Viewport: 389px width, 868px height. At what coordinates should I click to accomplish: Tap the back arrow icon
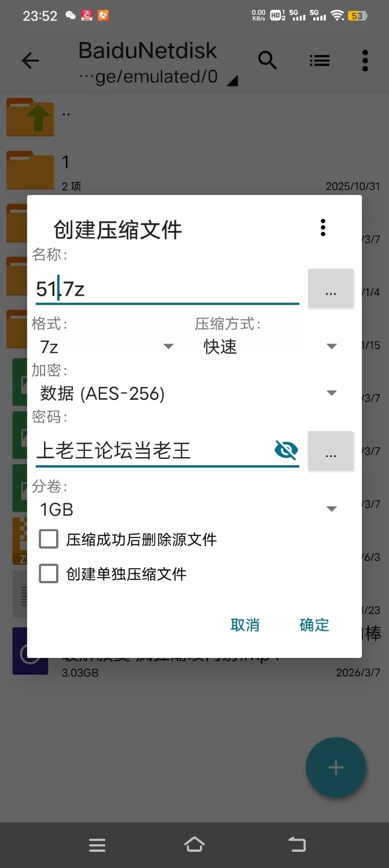[30, 61]
